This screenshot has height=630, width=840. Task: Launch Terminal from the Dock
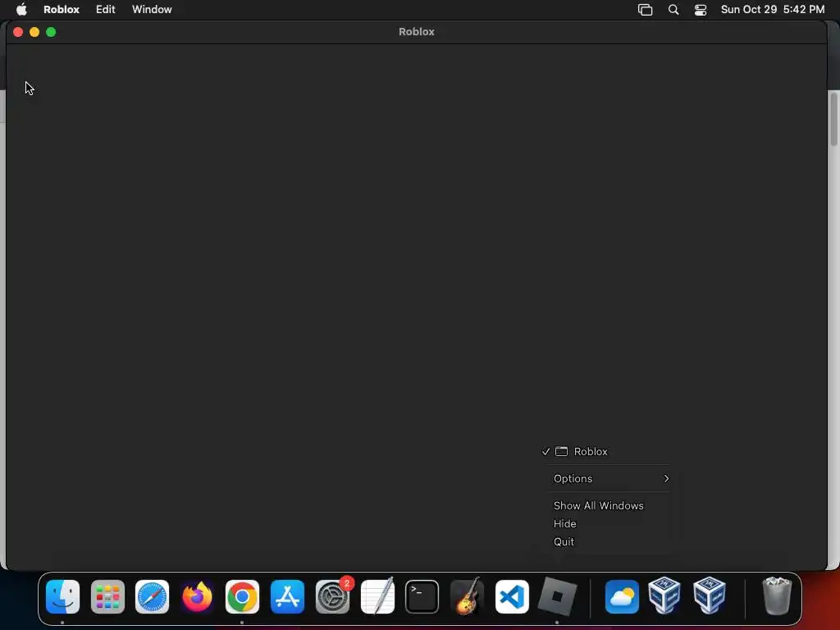tap(422, 596)
